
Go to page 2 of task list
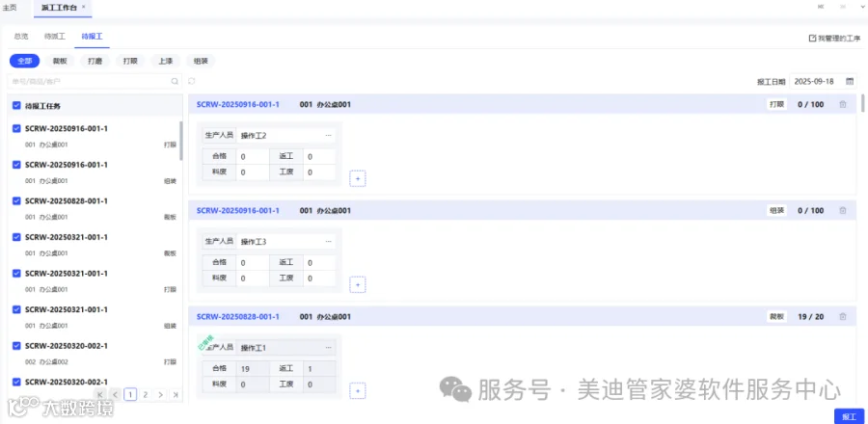(x=145, y=395)
